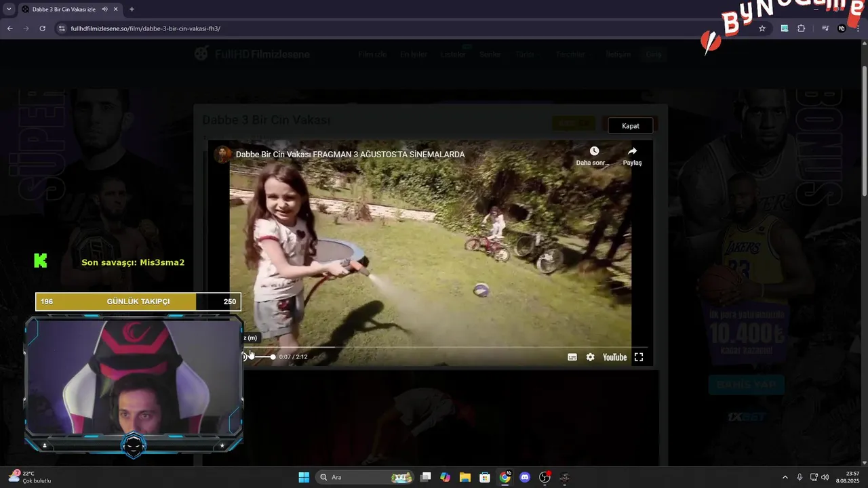
Task: Switch to Chrome on taskbar
Action: 505,477
